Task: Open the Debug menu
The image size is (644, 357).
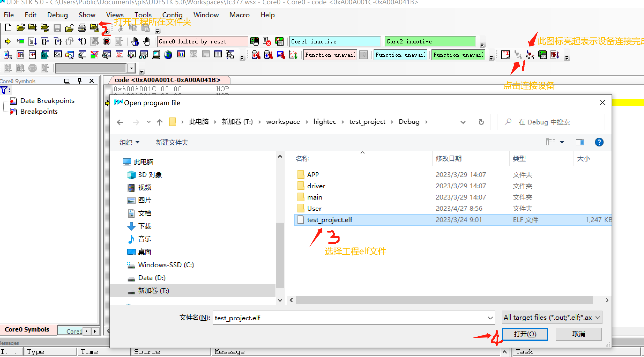Action: (57, 15)
